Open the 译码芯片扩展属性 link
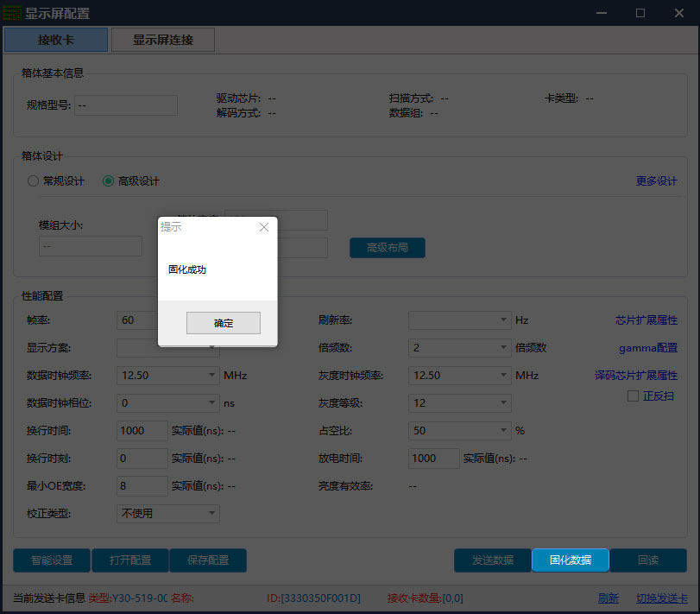The height and width of the screenshot is (614, 700). point(636,376)
